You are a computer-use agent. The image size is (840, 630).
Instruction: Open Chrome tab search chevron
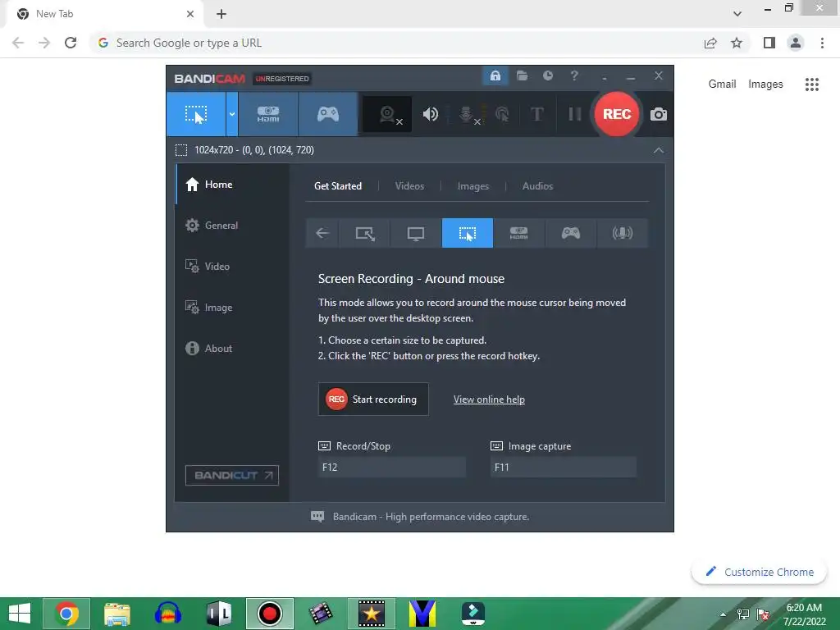(737, 14)
